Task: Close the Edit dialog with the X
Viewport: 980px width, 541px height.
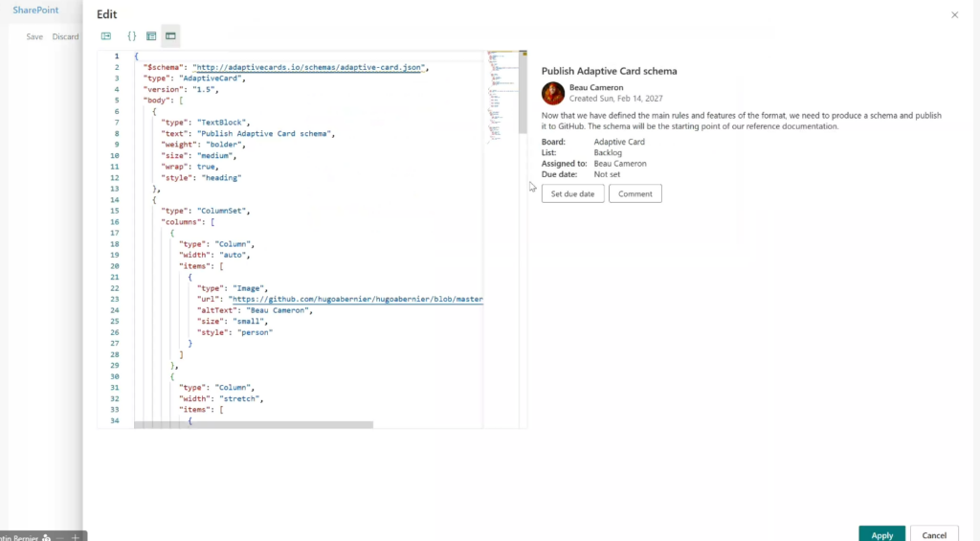Action: click(954, 14)
